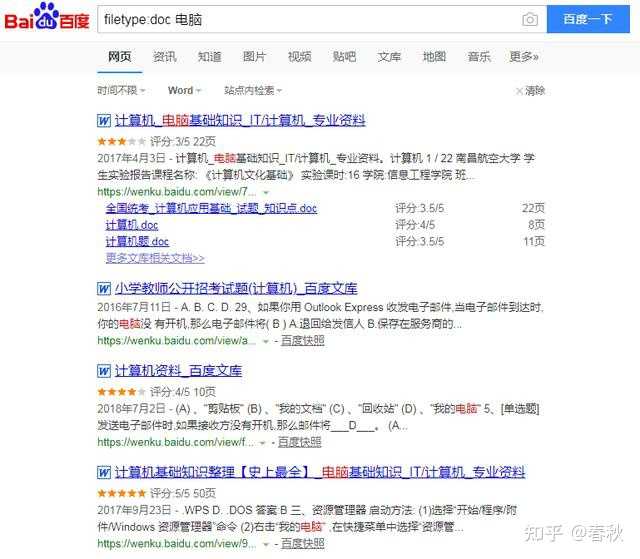The height and width of the screenshot is (559, 640).
Task: Open result 计算机资料_百度文库
Action: (178, 371)
